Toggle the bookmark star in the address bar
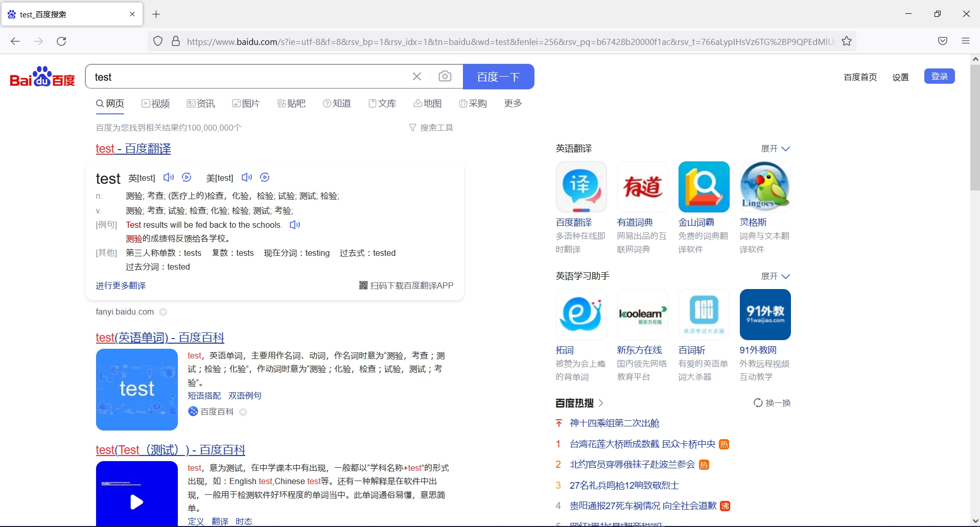980x527 pixels. pyautogui.click(x=846, y=41)
